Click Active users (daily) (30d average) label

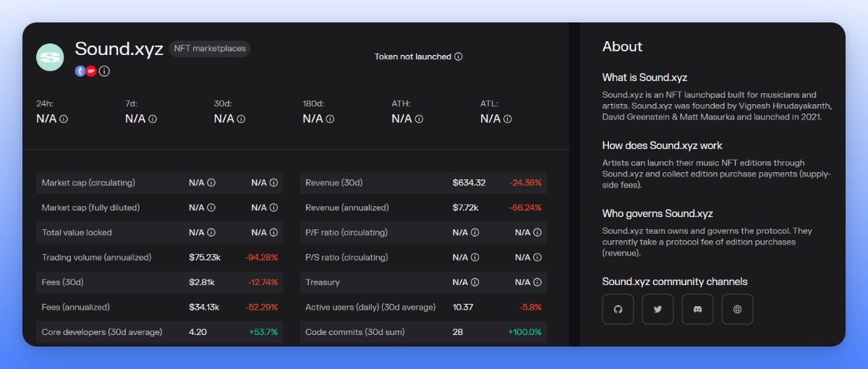point(370,307)
